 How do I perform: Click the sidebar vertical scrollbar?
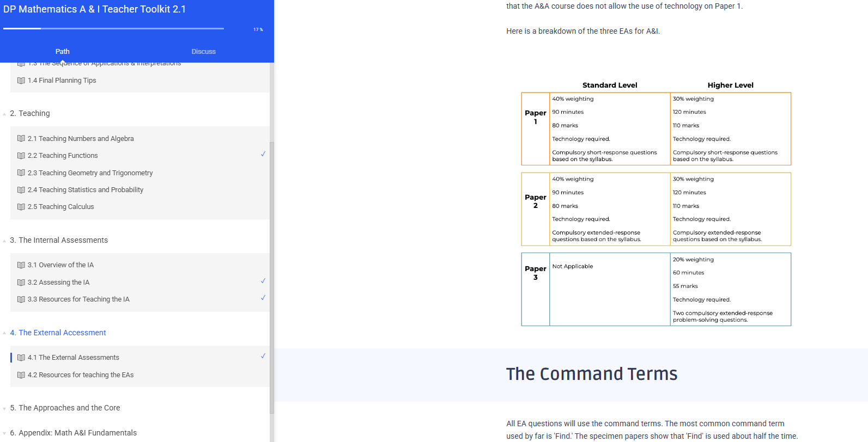pyautogui.click(x=271, y=272)
